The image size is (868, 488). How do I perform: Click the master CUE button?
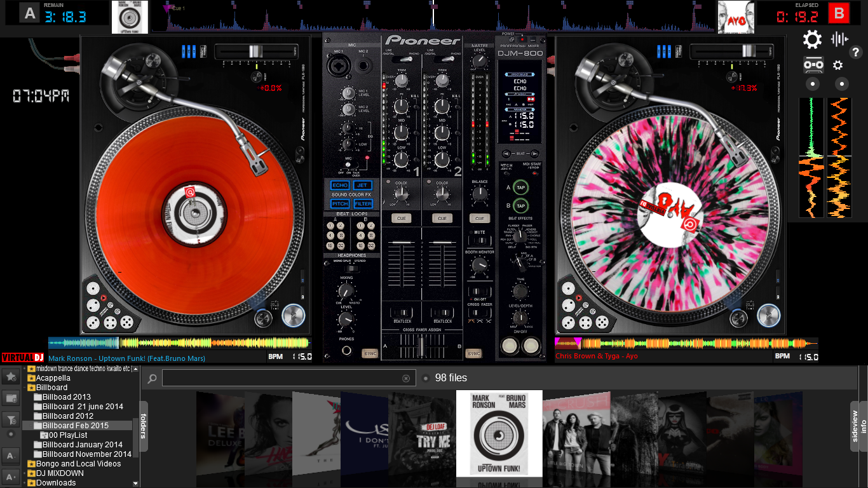tap(480, 218)
